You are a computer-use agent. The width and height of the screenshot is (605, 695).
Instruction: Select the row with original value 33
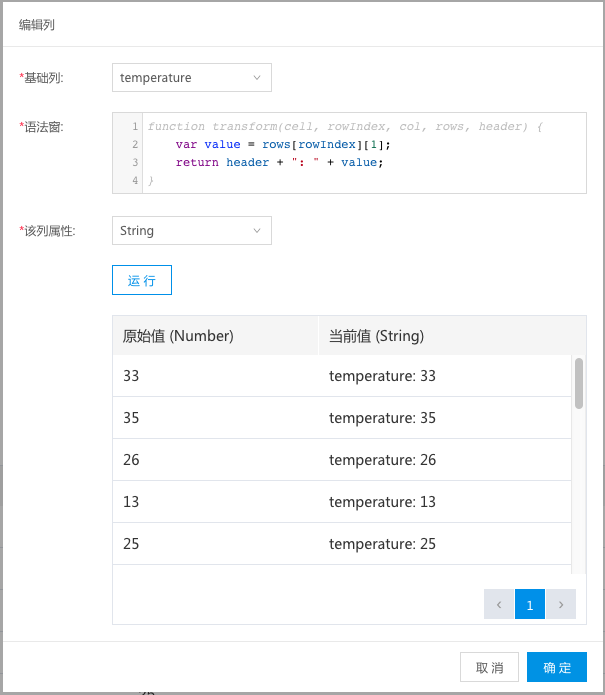pos(342,376)
